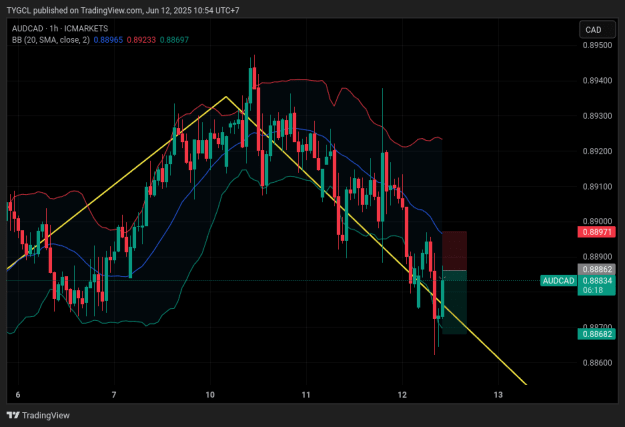Click the 0.89300 price axis label
Screen dimensions: 625x427
click(597, 116)
